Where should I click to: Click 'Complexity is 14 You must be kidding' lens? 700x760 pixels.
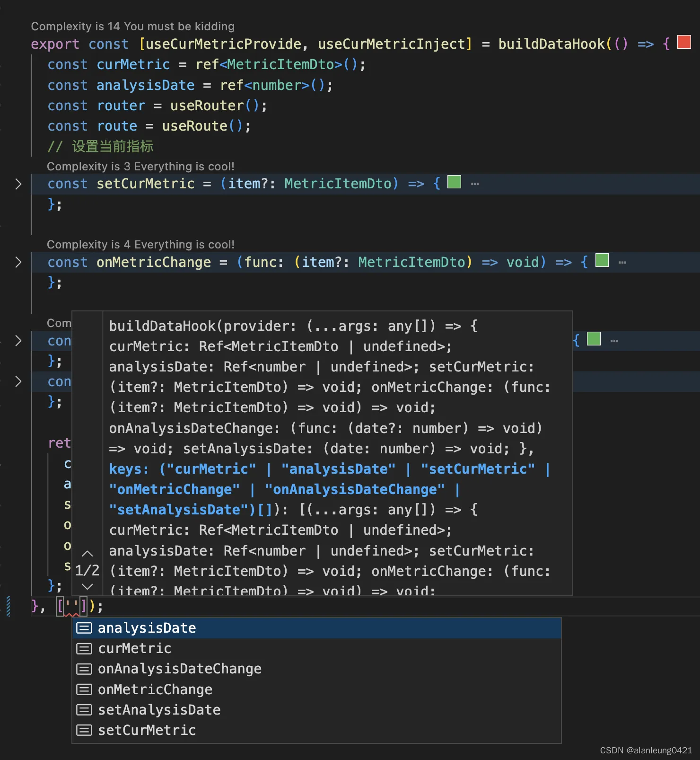tap(133, 27)
